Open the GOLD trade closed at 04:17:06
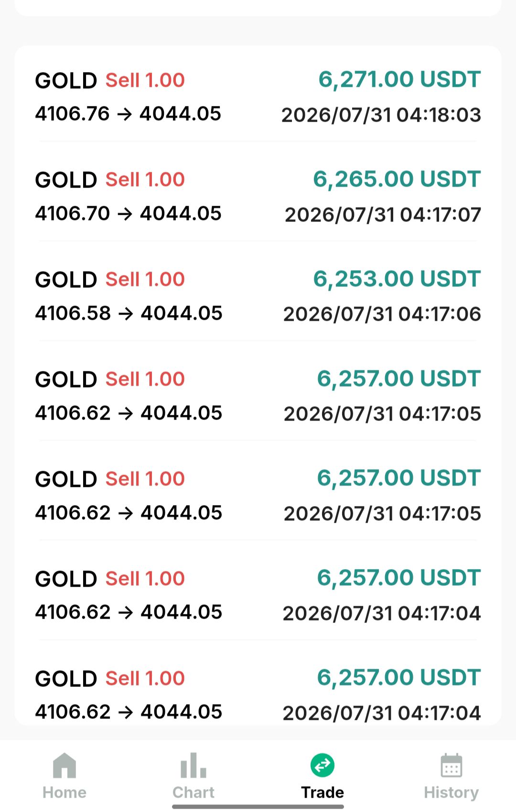The height and width of the screenshot is (812, 516). point(258,296)
